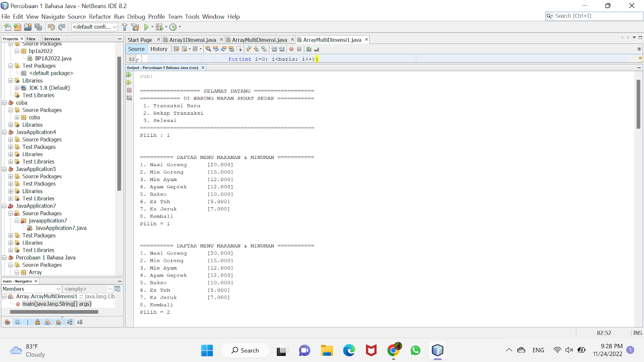Open the File menu
644x362 pixels.
[6, 16]
